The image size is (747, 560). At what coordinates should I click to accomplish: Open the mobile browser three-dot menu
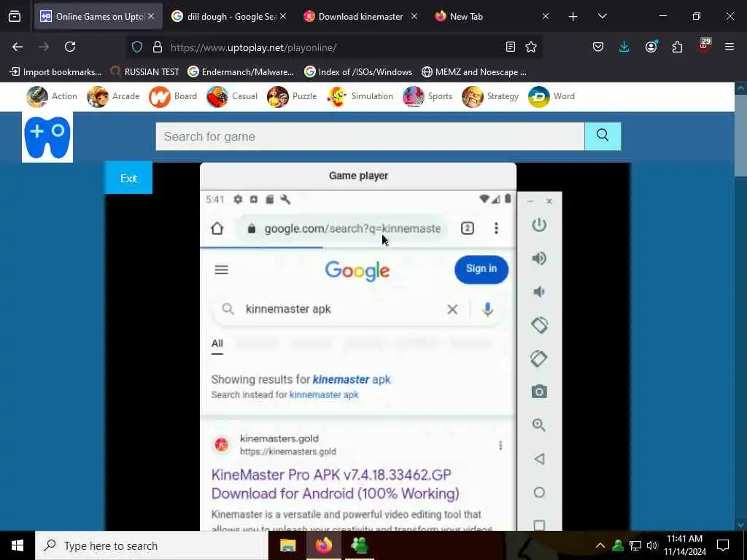tap(496, 228)
